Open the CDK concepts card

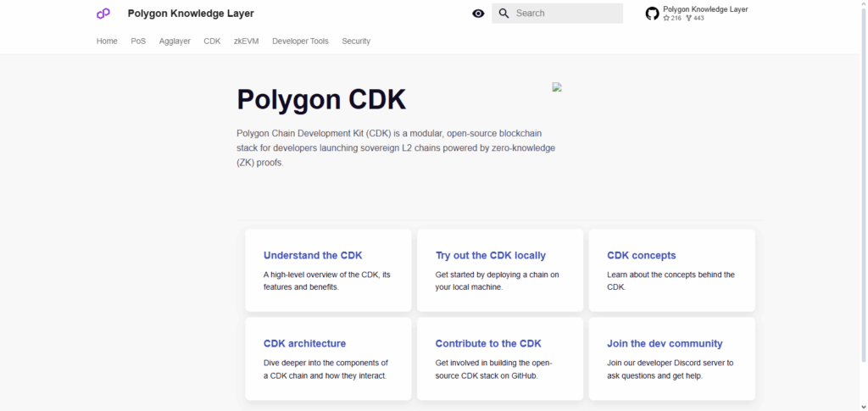click(672, 270)
